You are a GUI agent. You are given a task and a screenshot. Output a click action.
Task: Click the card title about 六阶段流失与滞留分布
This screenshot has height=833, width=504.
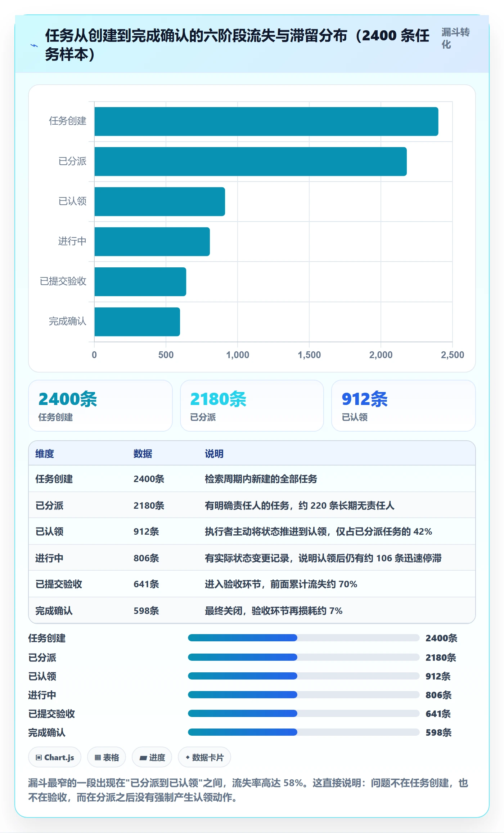point(237,45)
